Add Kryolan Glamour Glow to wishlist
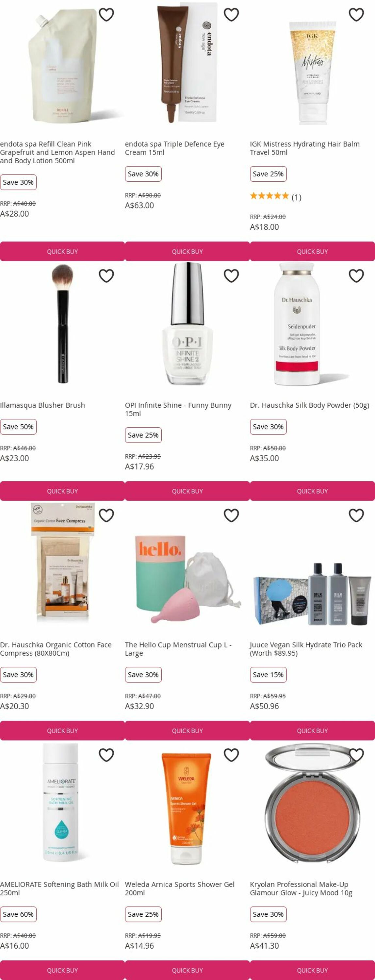The width and height of the screenshot is (375, 980). click(356, 755)
